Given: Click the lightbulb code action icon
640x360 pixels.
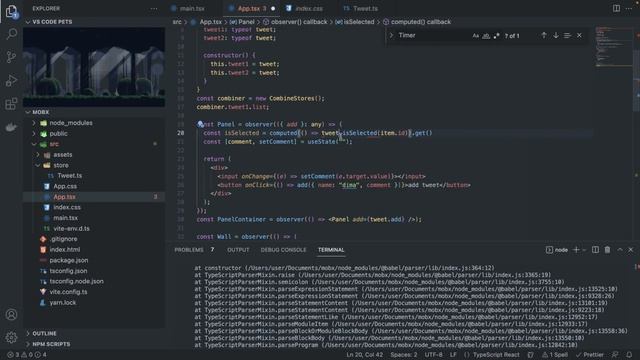Looking at the screenshot, I should click(200, 124).
